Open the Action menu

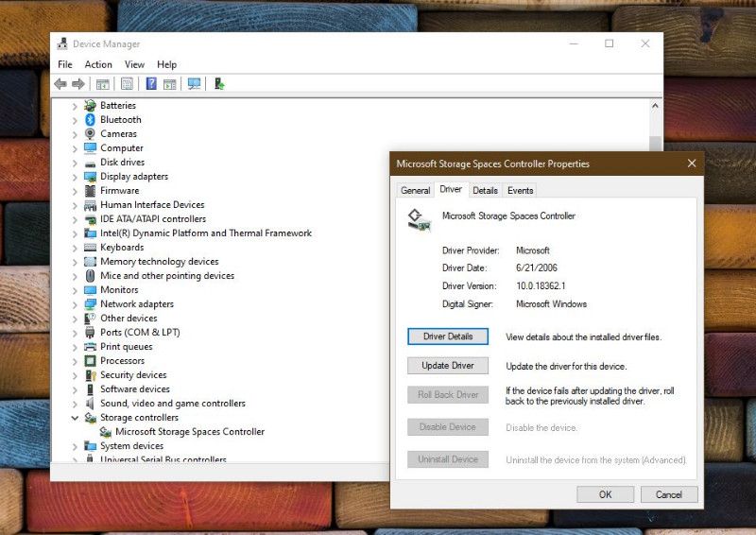pyautogui.click(x=98, y=64)
